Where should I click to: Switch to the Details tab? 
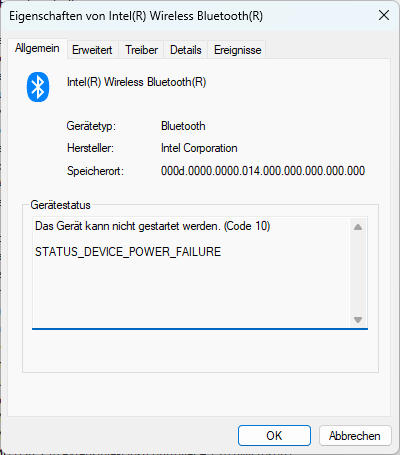coord(186,50)
